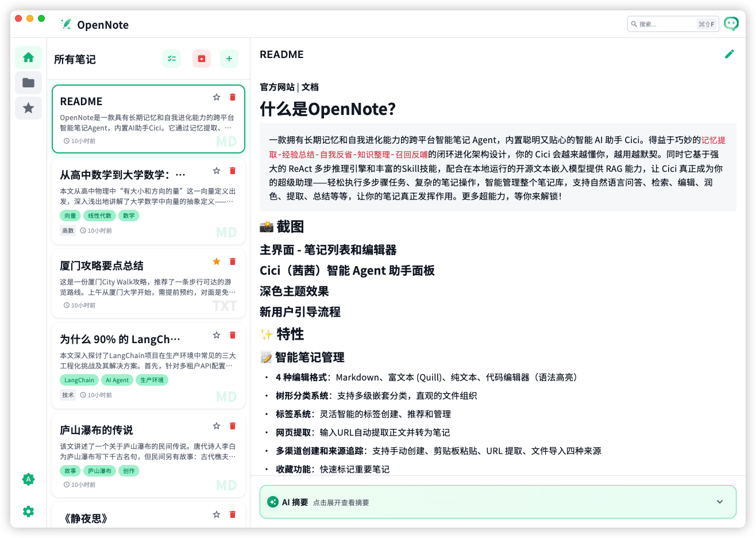Viewport: 756px width, 538px height.
Task: Delete the 《静夜思》 note
Action: click(233, 514)
